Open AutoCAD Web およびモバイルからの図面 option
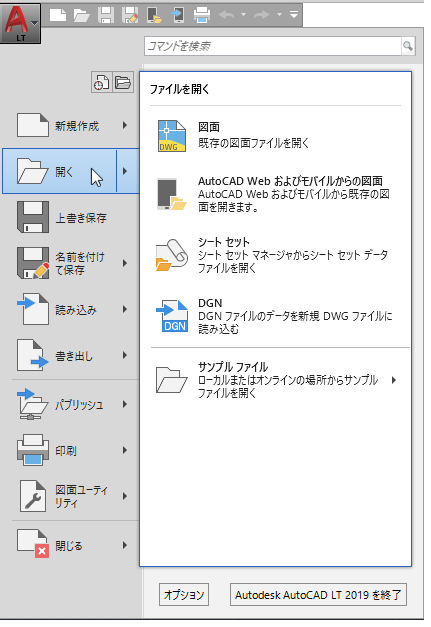 (276, 194)
